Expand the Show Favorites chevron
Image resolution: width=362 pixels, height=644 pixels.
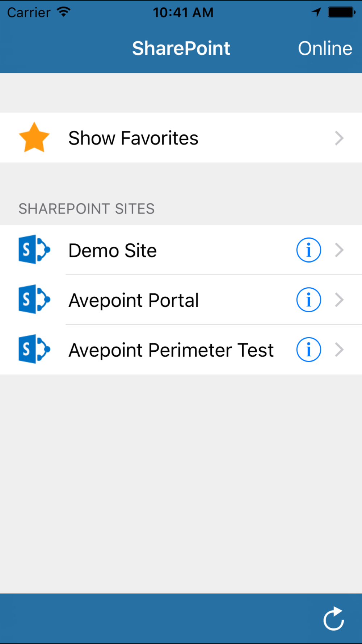[x=339, y=138]
